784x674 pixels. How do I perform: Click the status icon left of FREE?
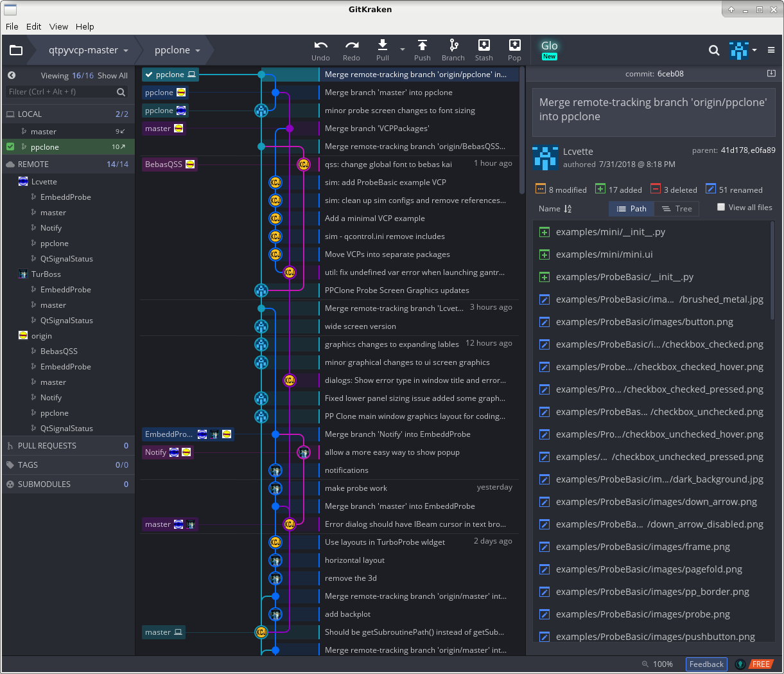click(x=740, y=664)
